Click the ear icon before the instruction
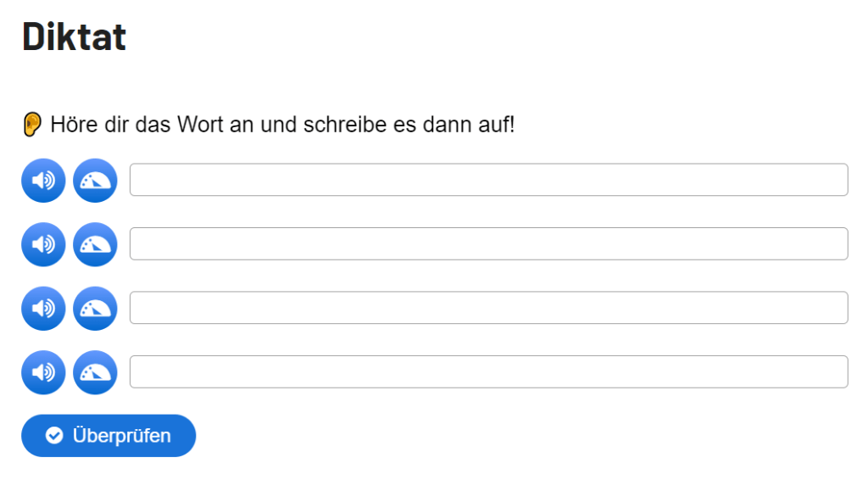 [31, 126]
